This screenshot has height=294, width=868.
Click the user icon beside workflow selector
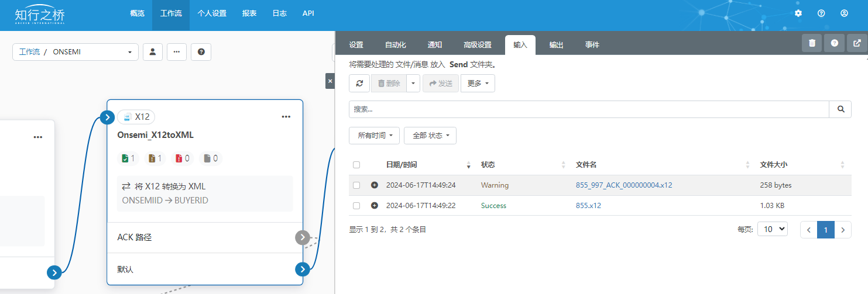pos(153,52)
